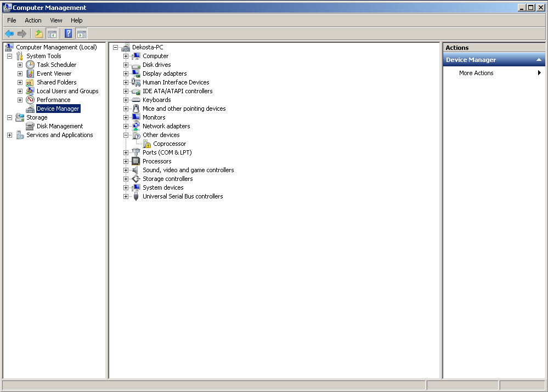
Task: Collapse the System Tools node
Action: coord(9,56)
